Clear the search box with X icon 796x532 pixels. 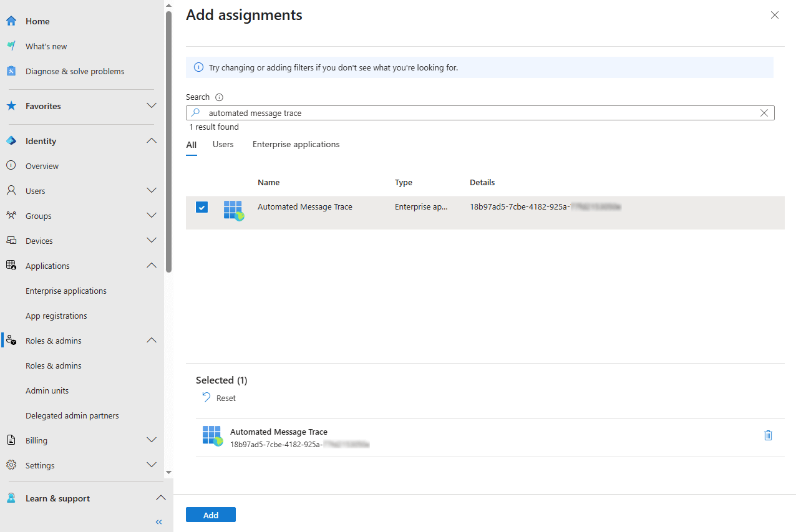click(x=764, y=113)
